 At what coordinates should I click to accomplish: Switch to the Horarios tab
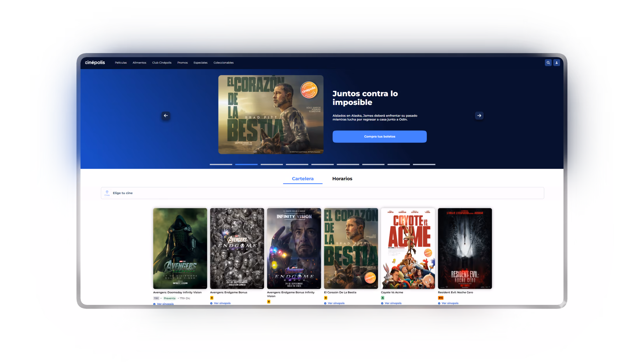(342, 179)
